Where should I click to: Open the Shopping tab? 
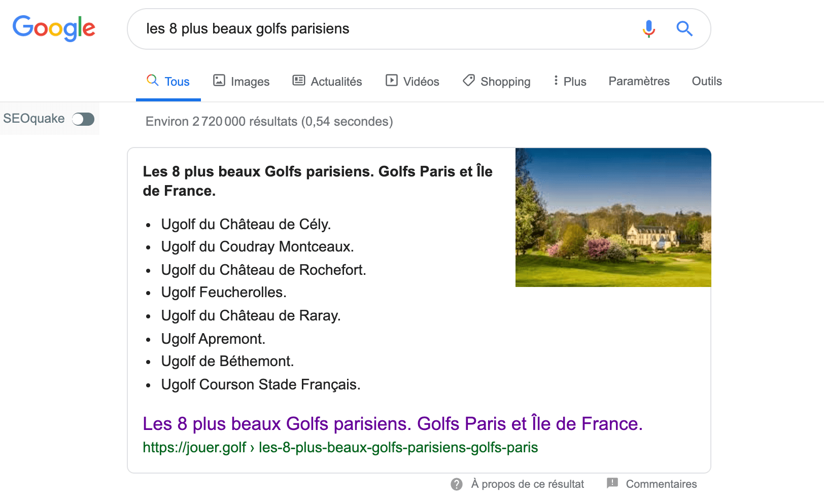point(505,82)
